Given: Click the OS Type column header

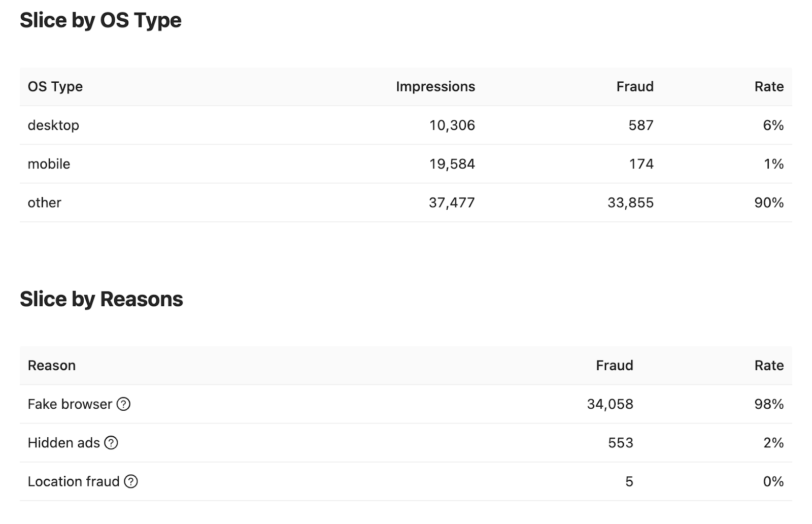Looking at the screenshot, I should pos(55,87).
